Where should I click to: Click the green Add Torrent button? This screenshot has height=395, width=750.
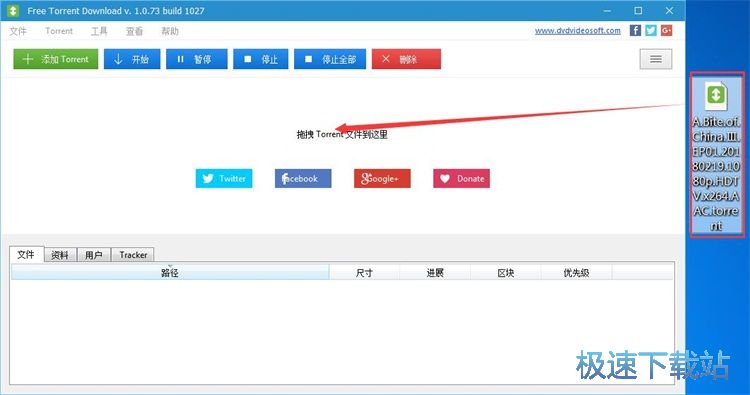coord(55,59)
